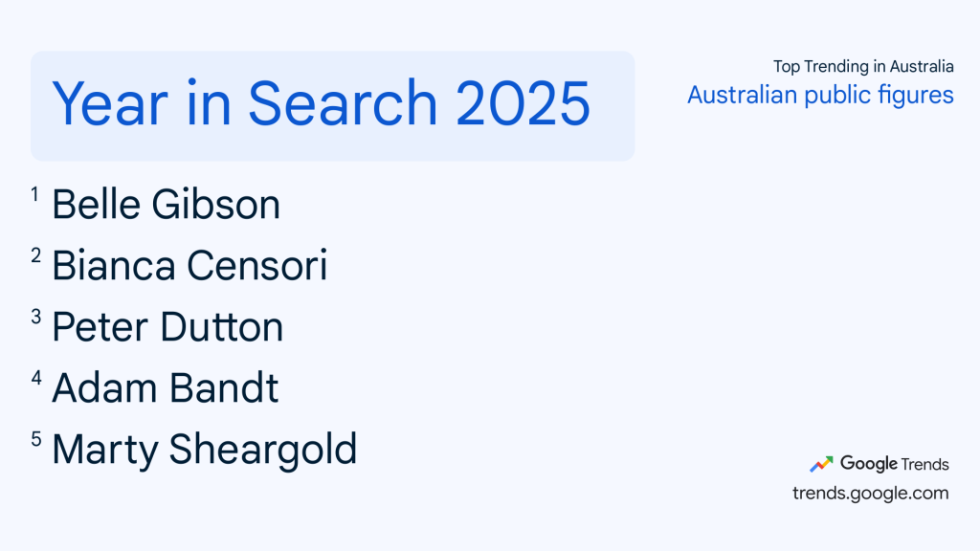Select Belle Gibson in the list
This screenshot has height=551, width=980.
pyautogui.click(x=166, y=205)
